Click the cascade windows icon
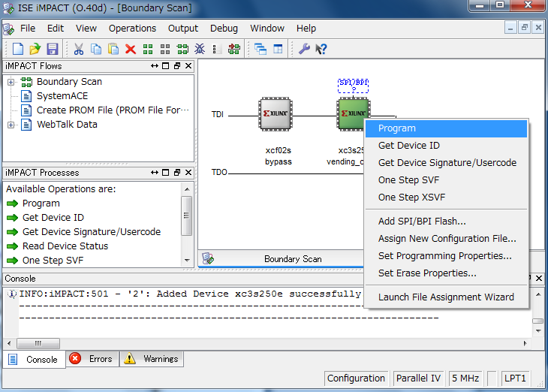The width and height of the screenshot is (548, 392). [260, 49]
